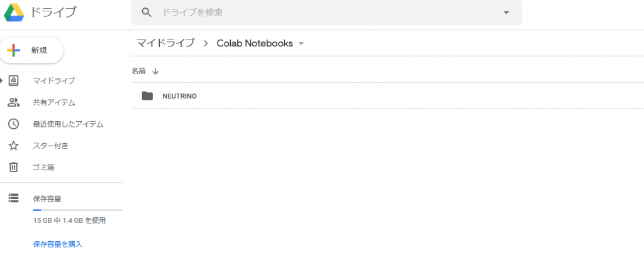This screenshot has height=277, width=644.
Task: Sort by 名前 column header
Action: coord(138,72)
